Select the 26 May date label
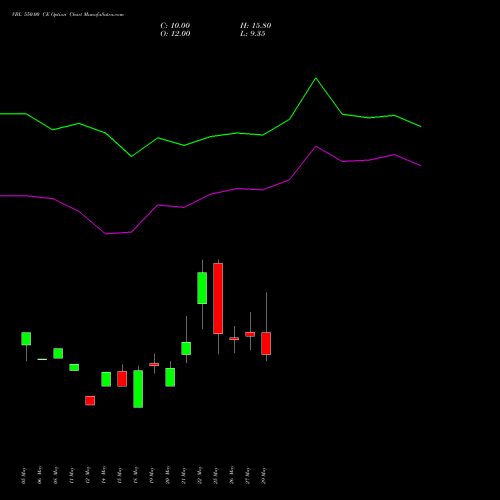This screenshot has width=500, height=500. tap(231, 475)
